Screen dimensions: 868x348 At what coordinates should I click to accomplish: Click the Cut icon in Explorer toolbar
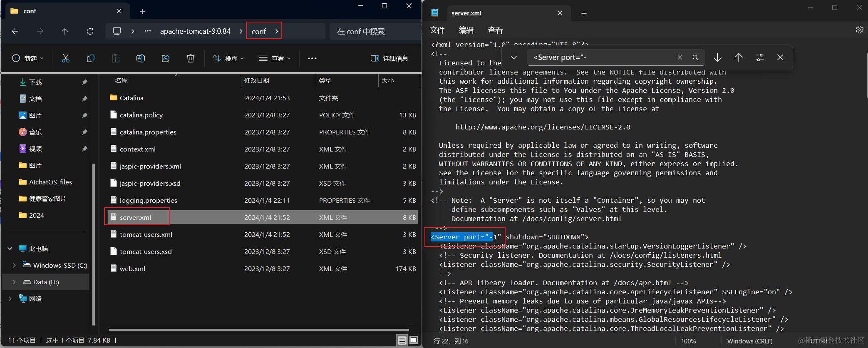click(66, 58)
